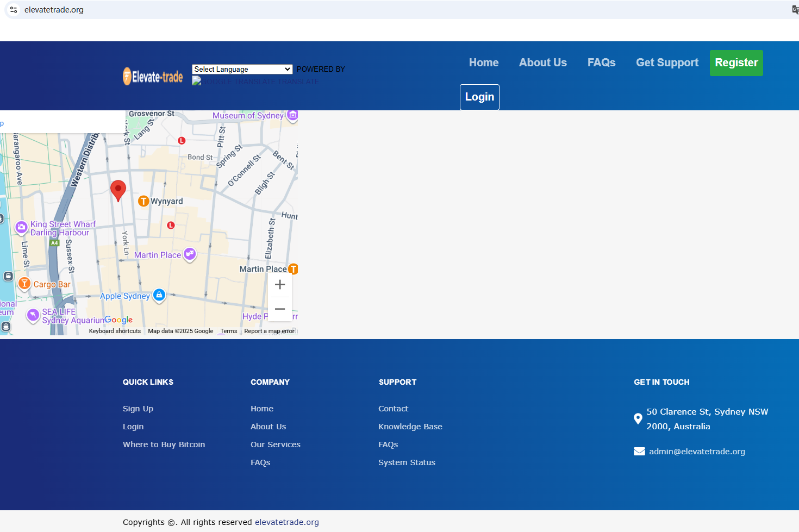Click the King Street Wharf marker
The height and width of the screenshot is (532, 799).
point(21,227)
